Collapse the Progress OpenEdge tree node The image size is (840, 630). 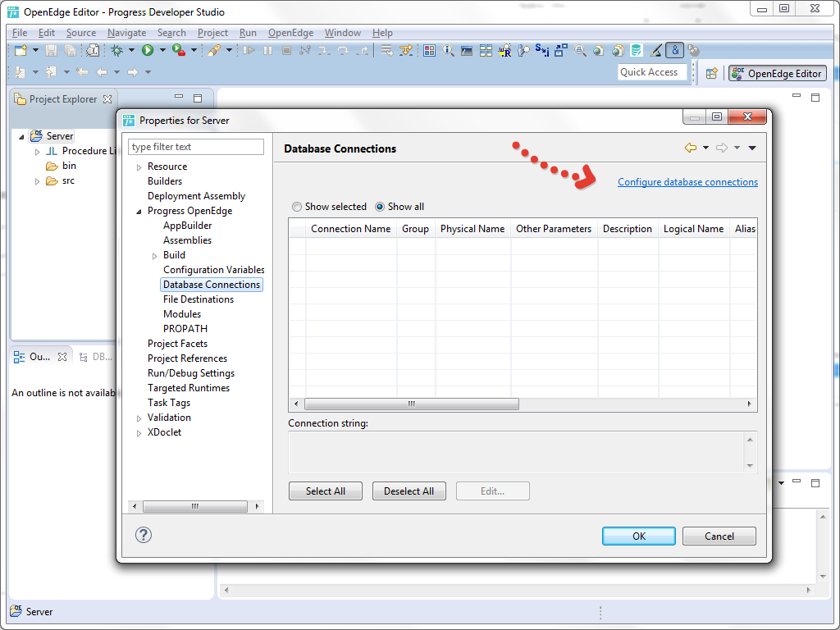139,212
